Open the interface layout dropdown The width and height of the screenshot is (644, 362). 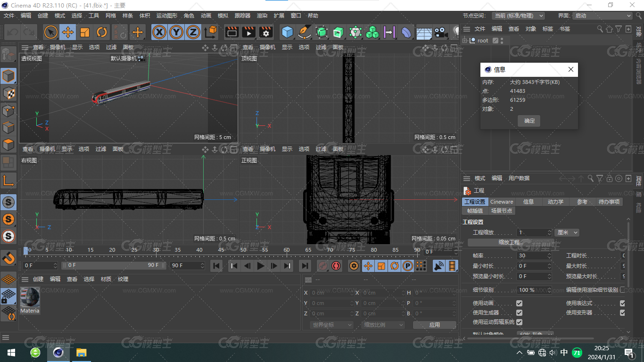pyautogui.click(x=602, y=16)
